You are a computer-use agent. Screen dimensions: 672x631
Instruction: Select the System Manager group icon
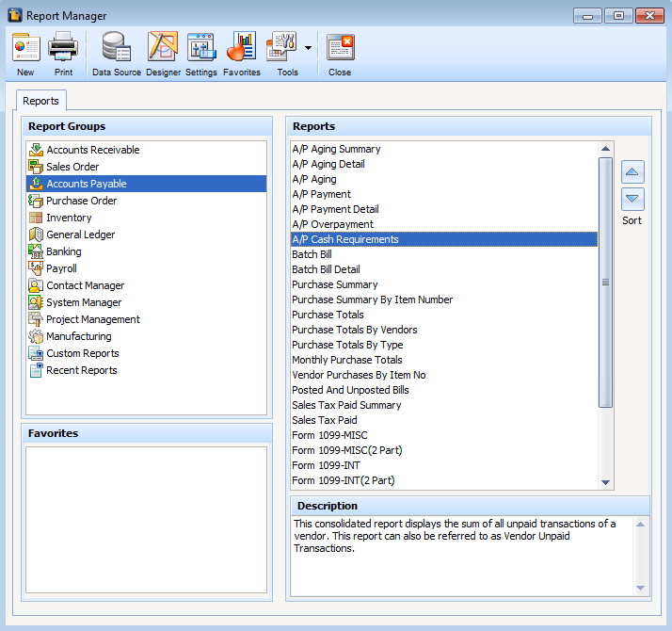[36, 302]
